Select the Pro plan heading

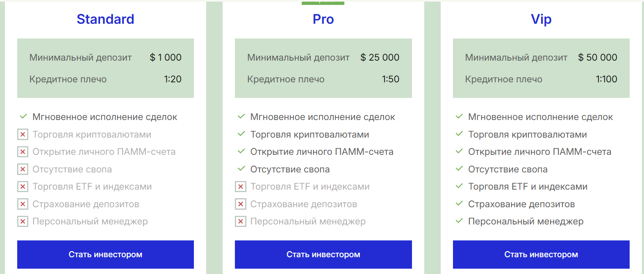point(323,19)
